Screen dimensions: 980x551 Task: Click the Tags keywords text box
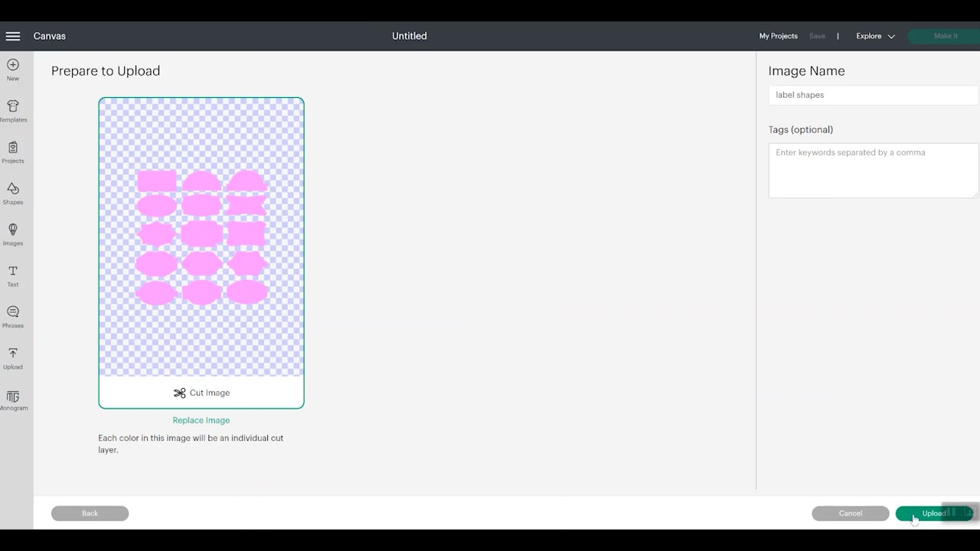coord(873,170)
